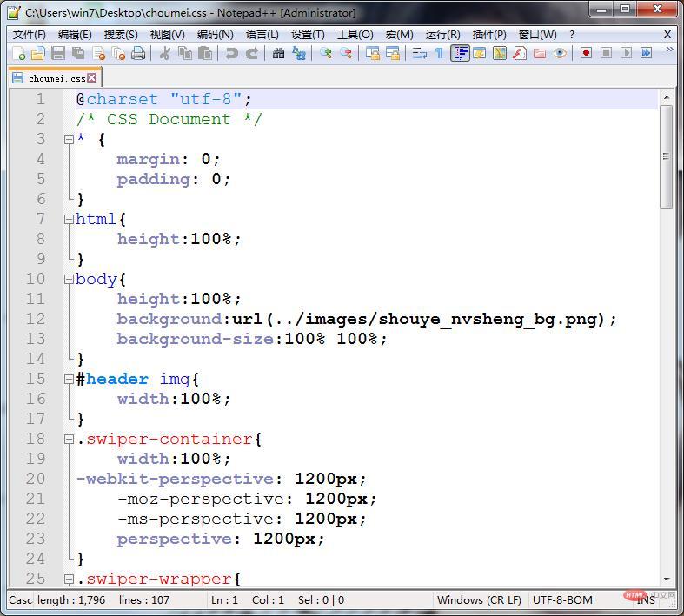
Task: Collapse the .swiper-wrapper fold
Action: (x=69, y=580)
